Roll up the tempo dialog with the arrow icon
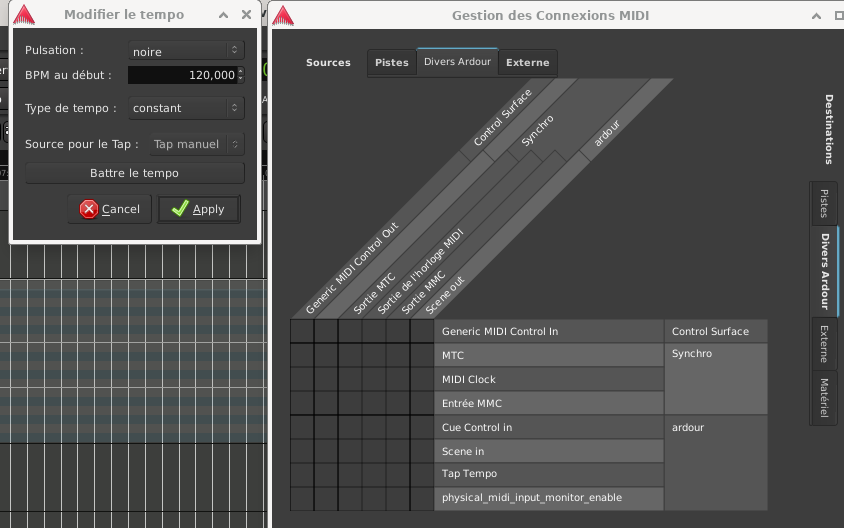This screenshot has height=528, width=844. 222,15
